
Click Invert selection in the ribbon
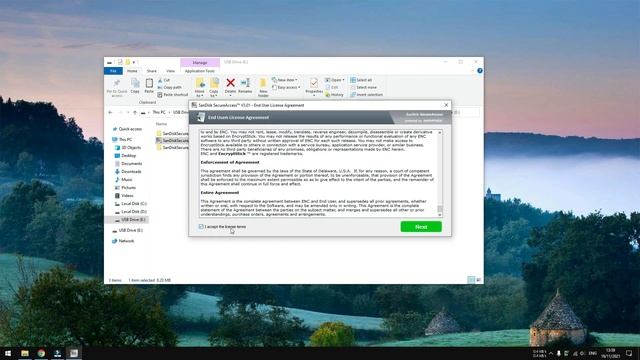click(x=367, y=95)
